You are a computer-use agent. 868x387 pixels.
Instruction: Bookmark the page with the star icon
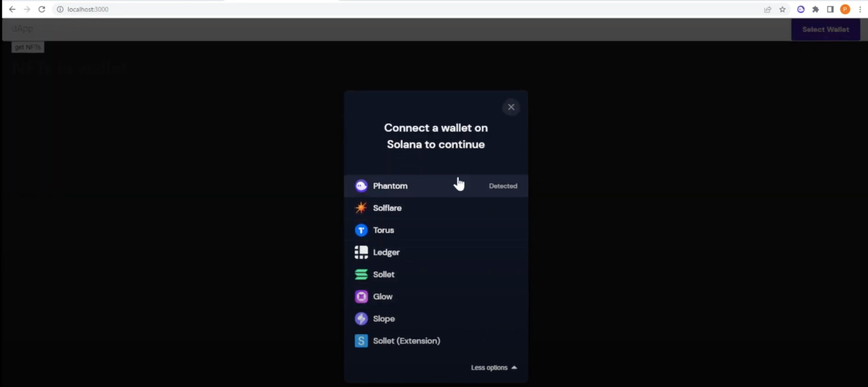782,9
